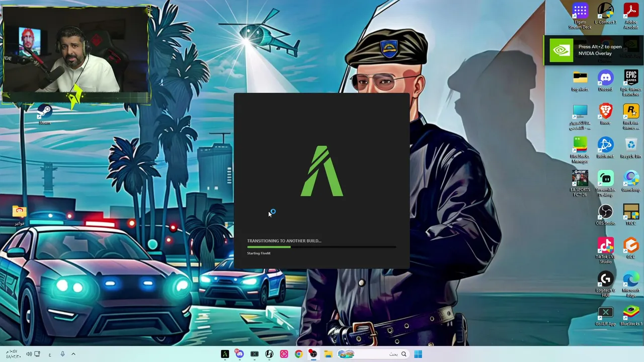This screenshot has height=362, width=644.
Task: Open the GoXLR App desktop shortcut
Action: tap(605, 316)
